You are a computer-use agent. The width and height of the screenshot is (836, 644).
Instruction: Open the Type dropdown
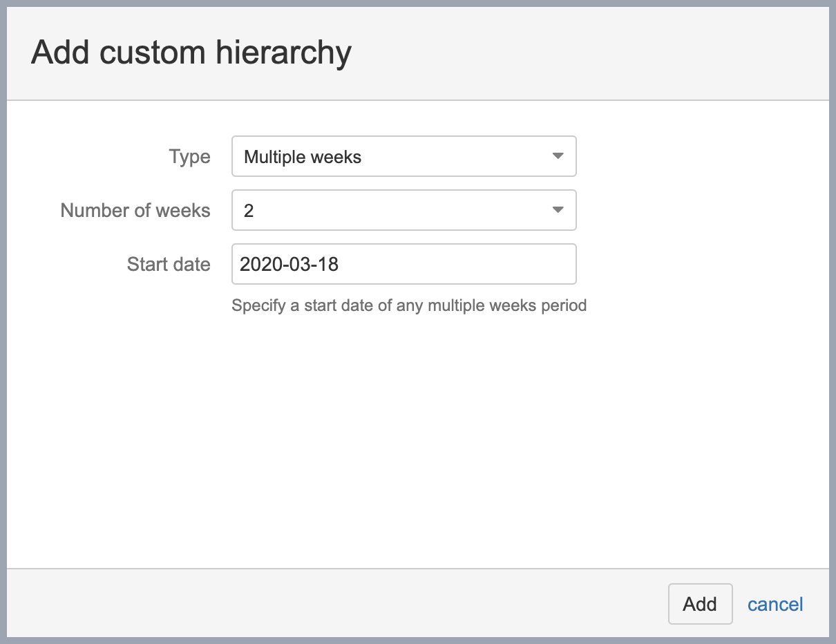pos(403,157)
